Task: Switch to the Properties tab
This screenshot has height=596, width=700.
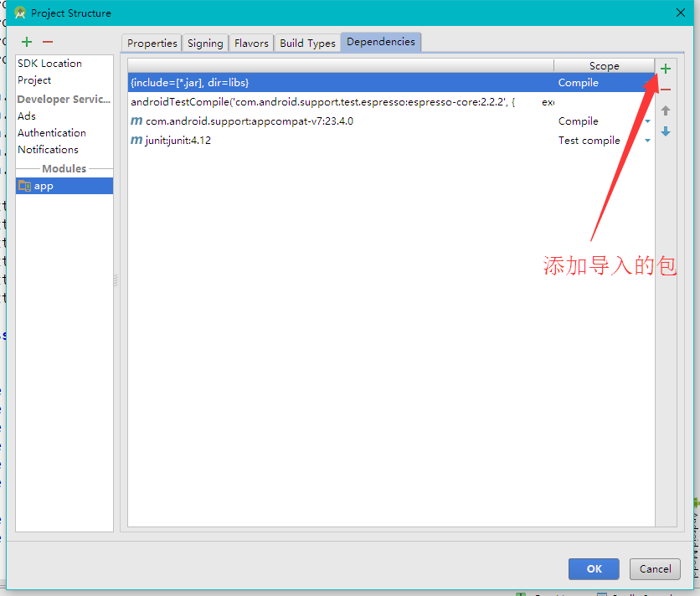Action: 152,44
